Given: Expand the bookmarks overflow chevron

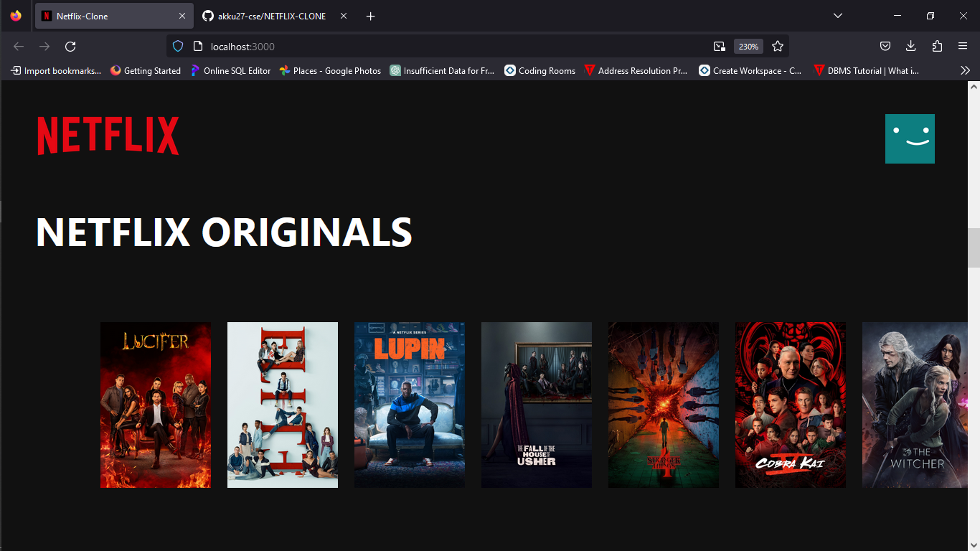Looking at the screenshot, I should pyautogui.click(x=965, y=70).
